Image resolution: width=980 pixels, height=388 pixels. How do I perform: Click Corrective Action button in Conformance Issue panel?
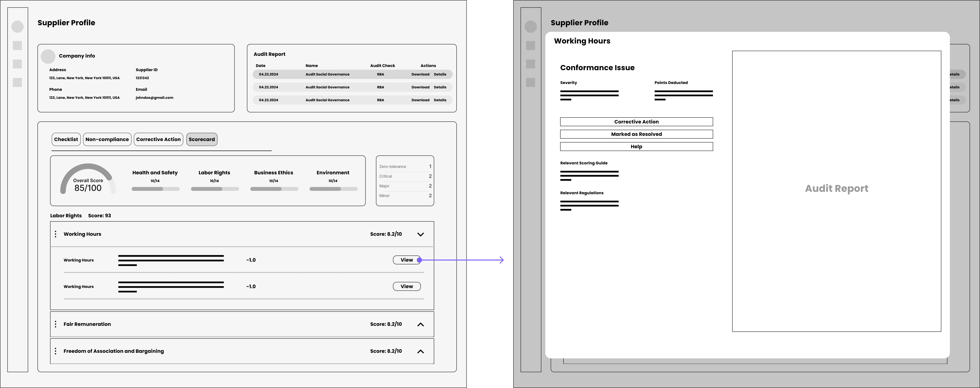[x=636, y=122]
